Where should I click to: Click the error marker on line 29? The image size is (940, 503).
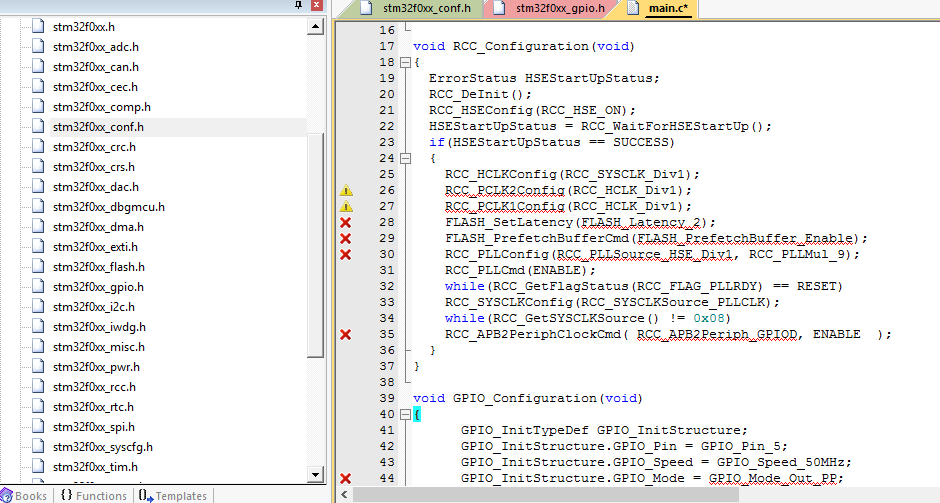345,239
